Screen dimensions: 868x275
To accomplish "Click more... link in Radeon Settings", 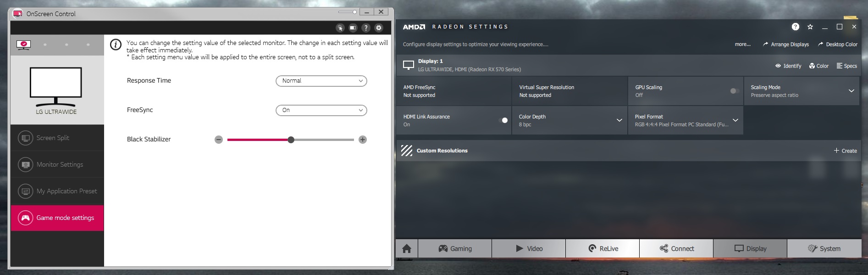I will 742,45.
